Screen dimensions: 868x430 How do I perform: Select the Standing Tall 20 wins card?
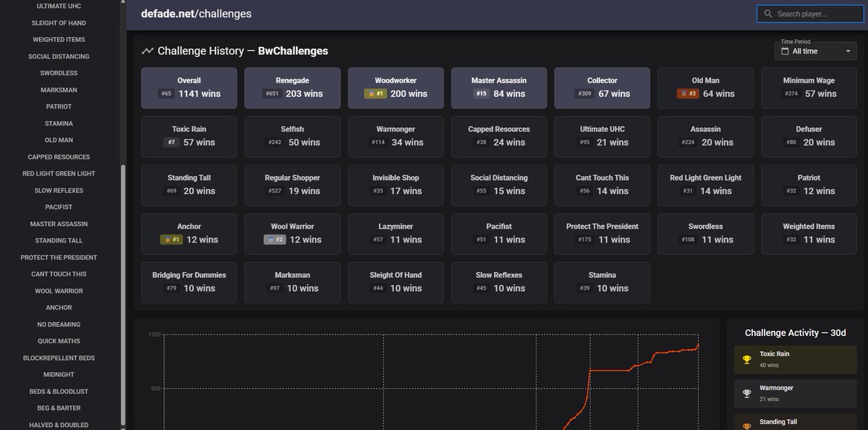pyautogui.click(x=189, y=185)
